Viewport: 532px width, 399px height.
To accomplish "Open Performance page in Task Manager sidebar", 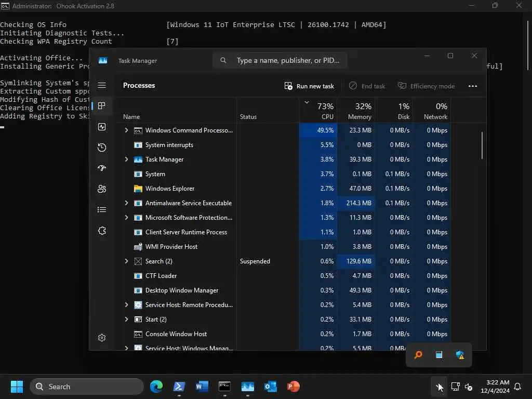I will pos(102,127).
